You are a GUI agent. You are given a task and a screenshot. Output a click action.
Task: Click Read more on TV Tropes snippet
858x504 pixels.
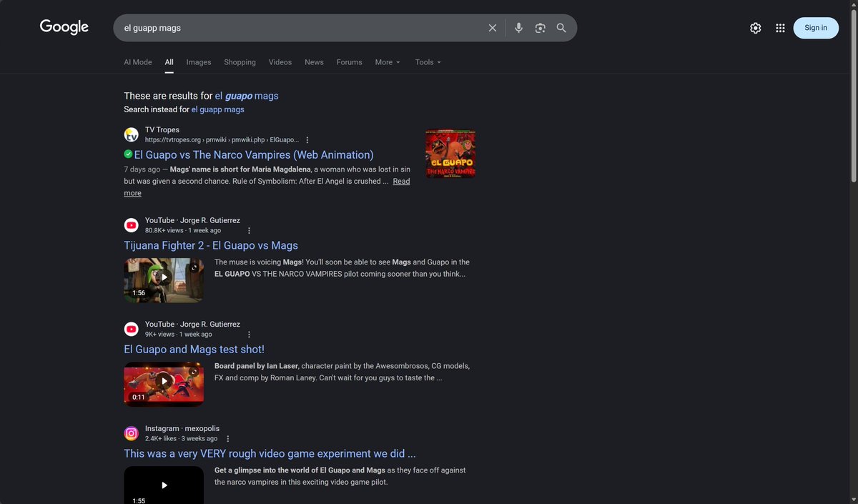click(401, 182)
